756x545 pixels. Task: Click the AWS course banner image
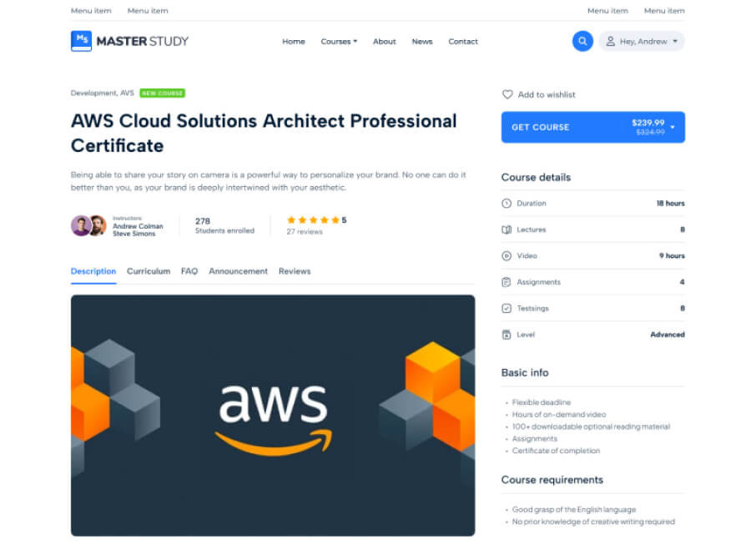click(273, 415)
